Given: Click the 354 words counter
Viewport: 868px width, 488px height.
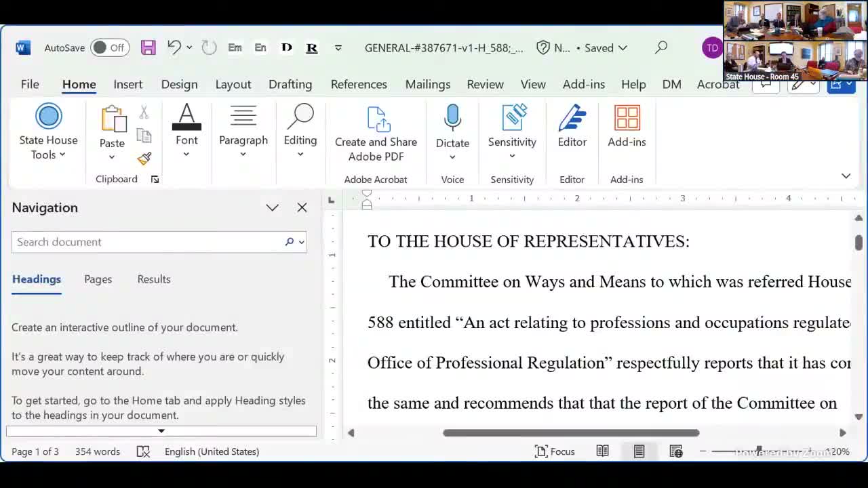Looking at the screenshot, I should point(97,451).
